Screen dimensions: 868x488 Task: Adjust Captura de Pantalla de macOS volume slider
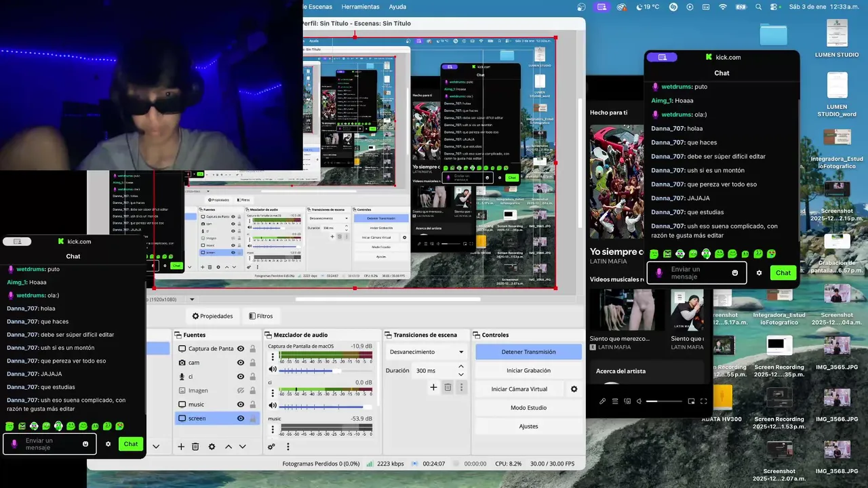pyautogui.click(x=324, y=370)
